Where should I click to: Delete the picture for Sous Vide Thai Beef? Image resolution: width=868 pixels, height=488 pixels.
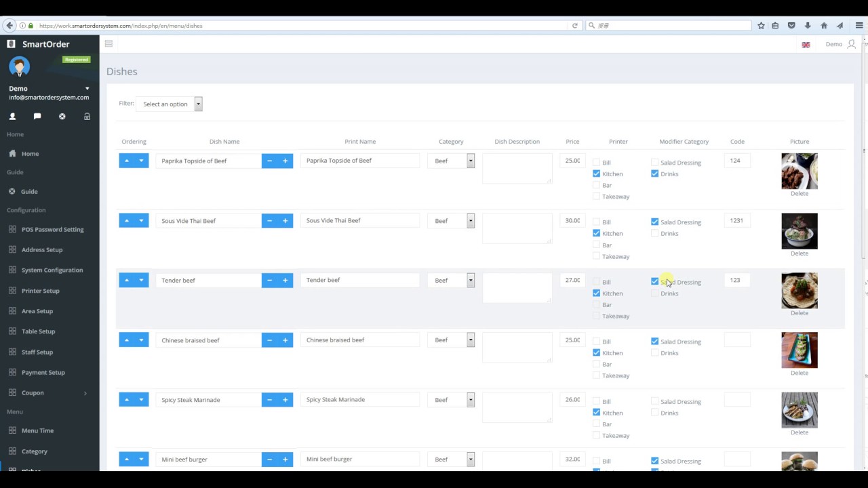tap(800, 253)
